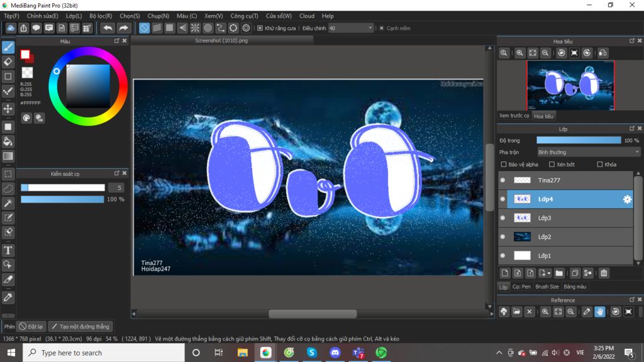Click the cloud save icon
The height and width of the screenshot is (362, 644).
(11, 28)
